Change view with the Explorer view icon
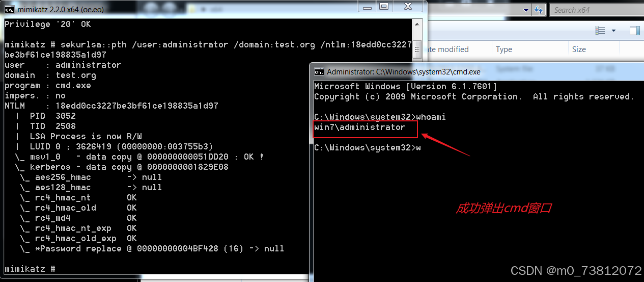The width and height of the screenshot is (644, 282). [x=600, y=31]
